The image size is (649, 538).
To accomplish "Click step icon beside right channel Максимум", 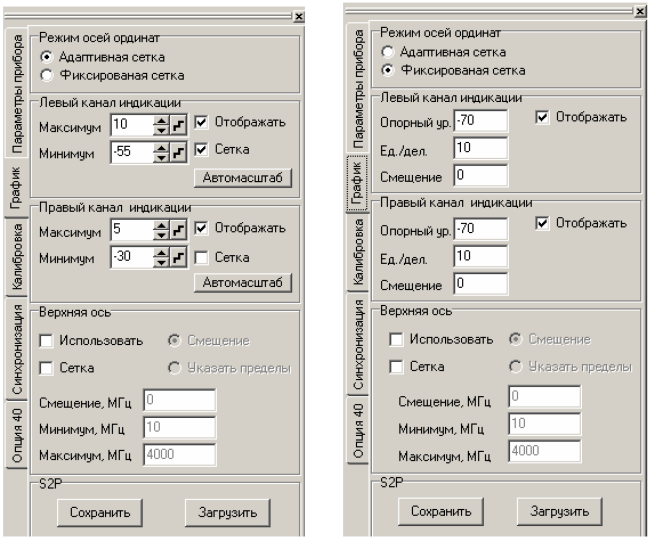I will 178,230.
